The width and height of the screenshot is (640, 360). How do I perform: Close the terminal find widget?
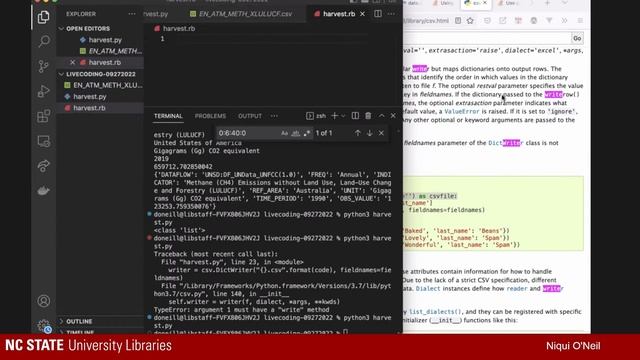tap(381, 133)
